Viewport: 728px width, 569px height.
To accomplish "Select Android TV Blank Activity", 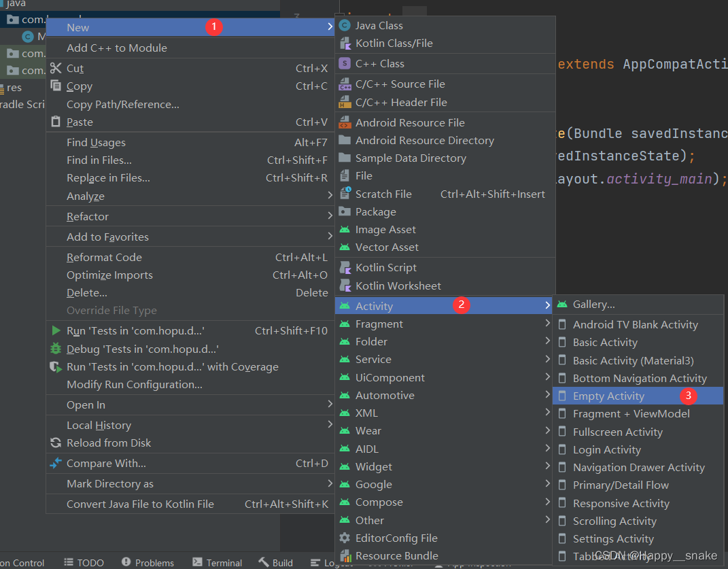I will pos(638,325).
